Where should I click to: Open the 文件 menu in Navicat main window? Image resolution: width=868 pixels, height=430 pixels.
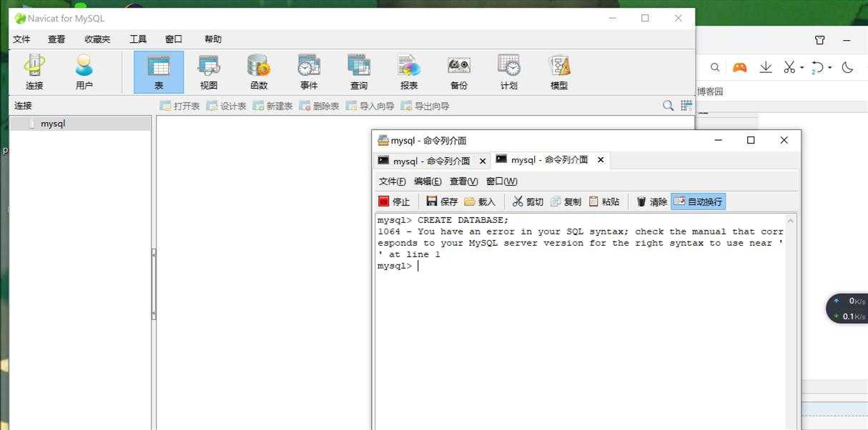click(21, 39)
